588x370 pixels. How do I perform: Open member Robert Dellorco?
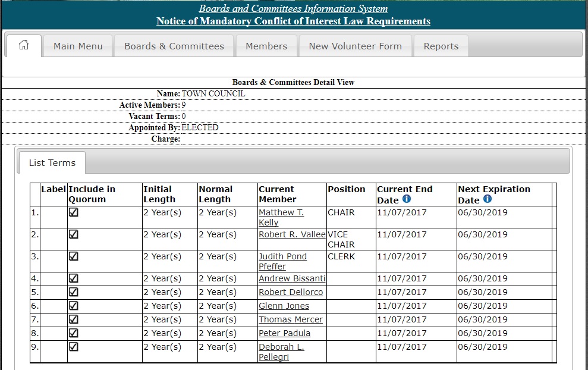pyautogui.click(x=291, y=292)
